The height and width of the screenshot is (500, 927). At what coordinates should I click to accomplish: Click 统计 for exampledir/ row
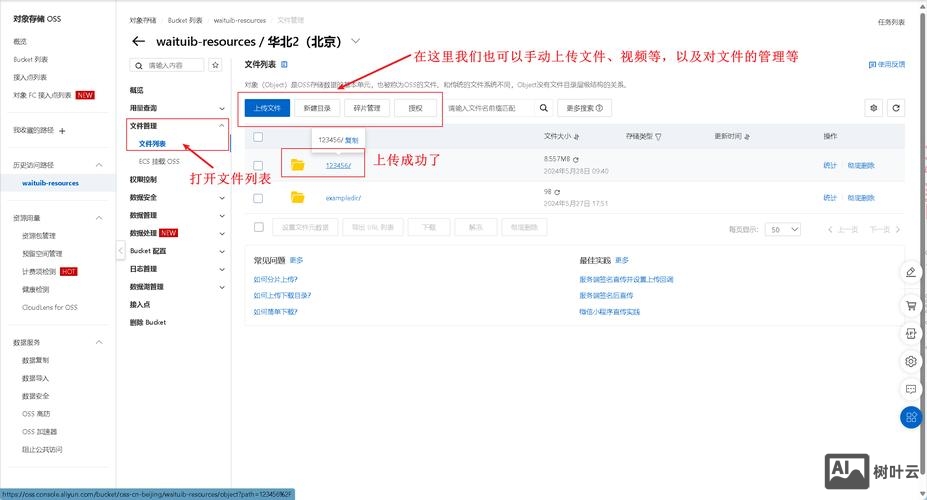tap(830, 198)
